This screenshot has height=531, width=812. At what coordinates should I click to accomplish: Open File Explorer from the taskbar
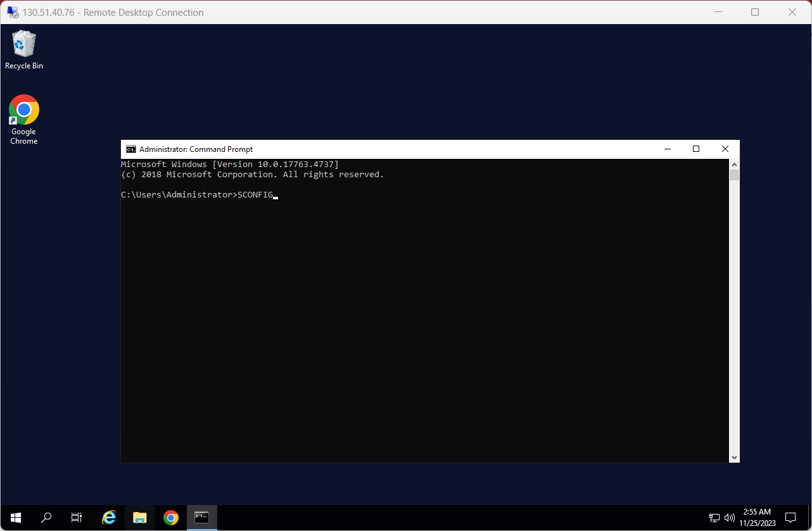point(140,517)
